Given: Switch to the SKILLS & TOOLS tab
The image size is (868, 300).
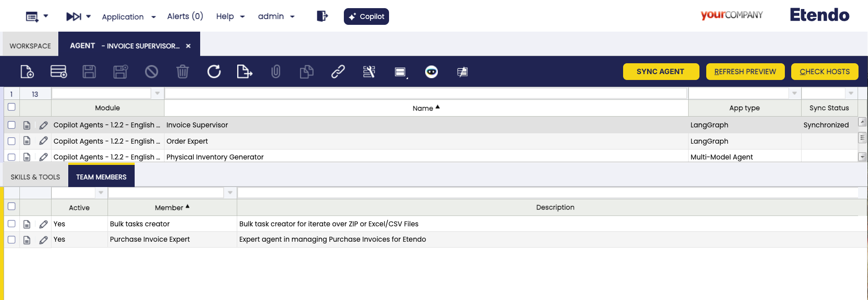Looking at the screenshot, I should [x=35, y=177].
